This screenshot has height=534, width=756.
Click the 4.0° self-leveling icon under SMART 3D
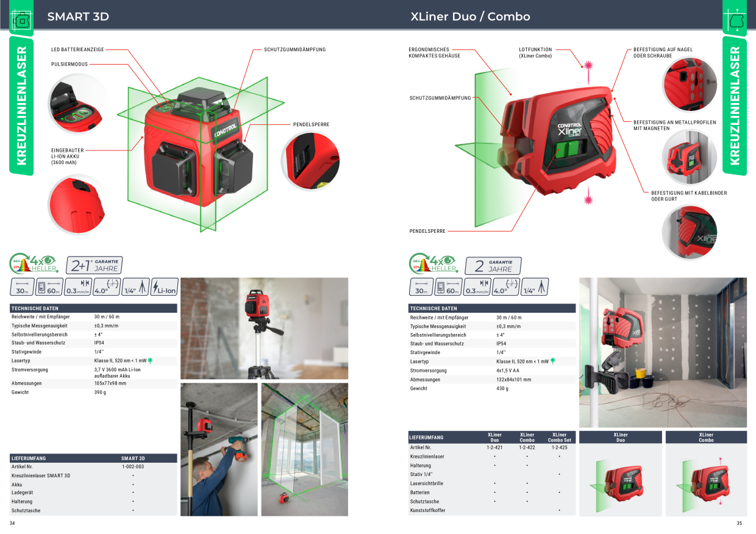105,287
